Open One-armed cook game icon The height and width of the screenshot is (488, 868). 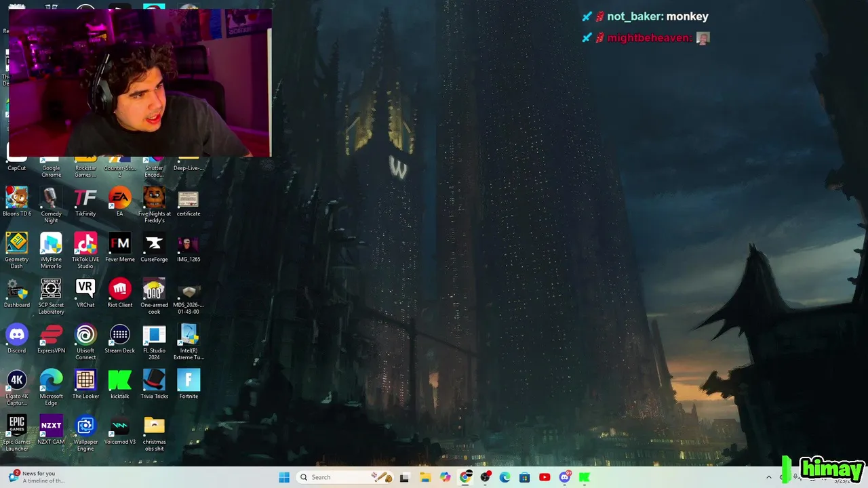(x=154, y=296)
